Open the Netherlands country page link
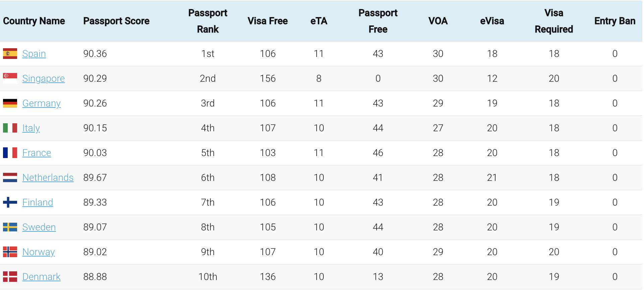The image size is (644, 290). coord(48,177)
